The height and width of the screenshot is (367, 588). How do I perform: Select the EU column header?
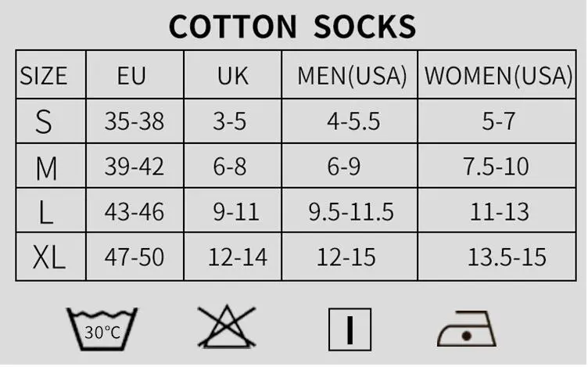coord(131,76)
